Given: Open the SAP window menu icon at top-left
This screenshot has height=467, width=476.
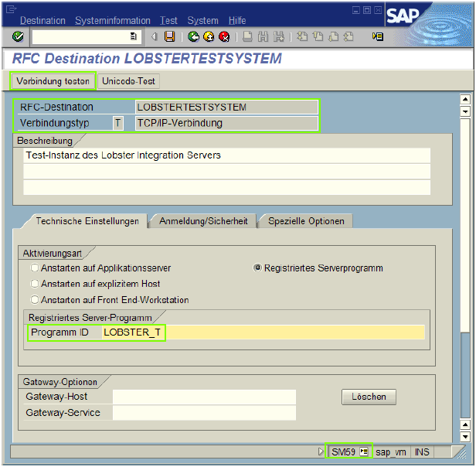Looking at the screenshot, I should click(x=11, y=10).
